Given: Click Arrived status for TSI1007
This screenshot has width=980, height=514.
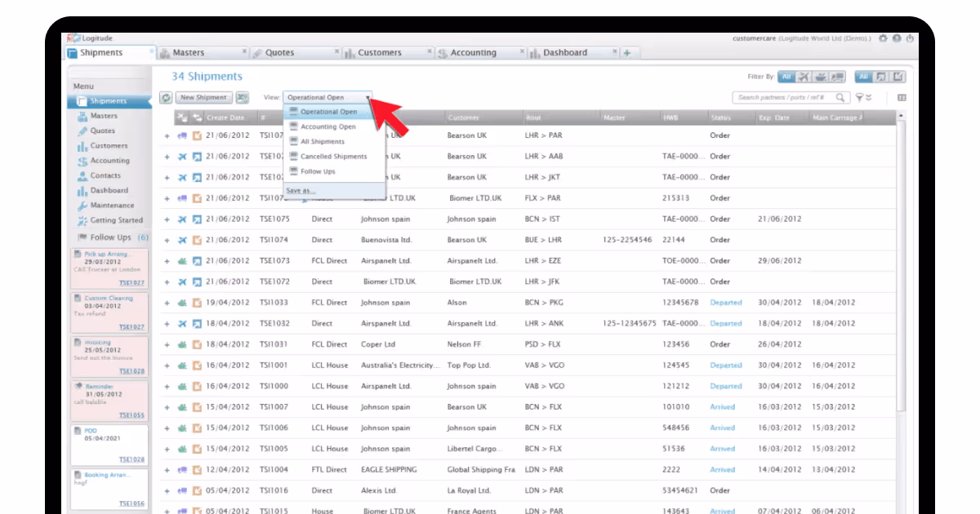Looking at the screenshot, I should click(723, 407).
